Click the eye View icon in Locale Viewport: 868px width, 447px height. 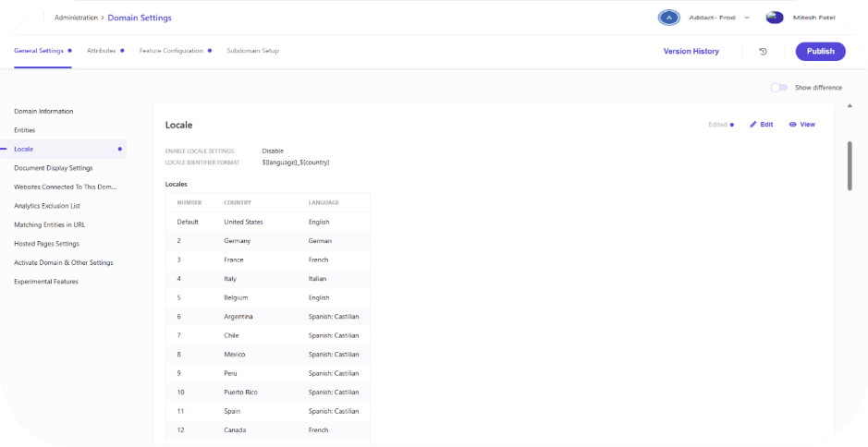click(x=793, y=124)
